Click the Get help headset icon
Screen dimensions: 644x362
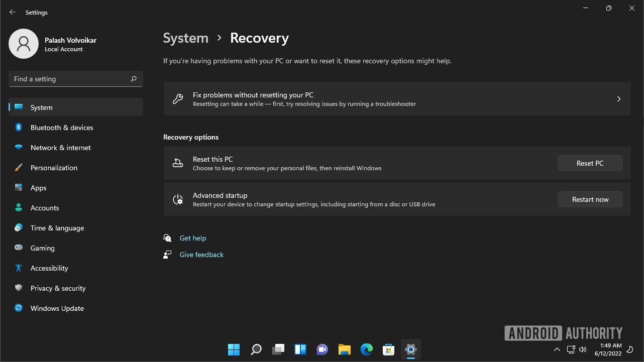point(167,238)
